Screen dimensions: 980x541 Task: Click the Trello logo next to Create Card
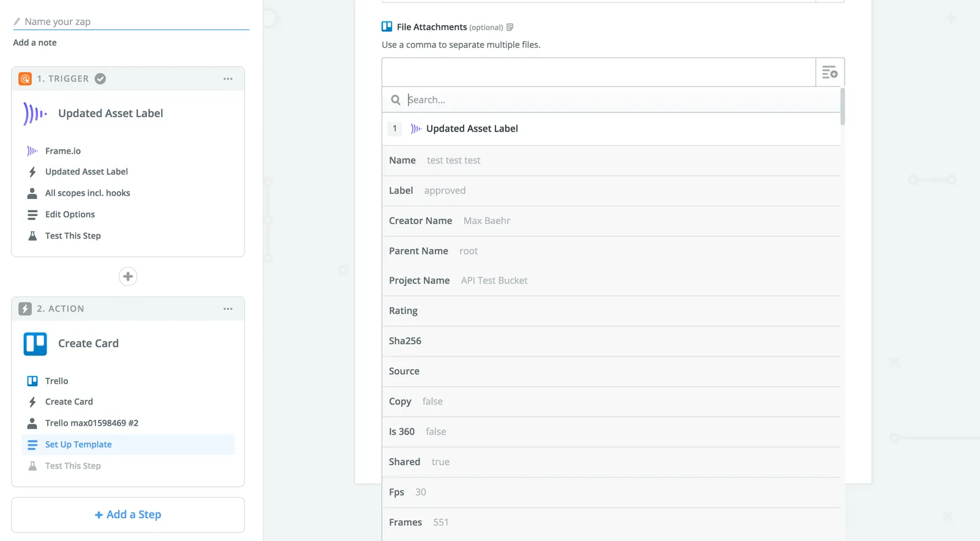pyautogui.click(x=36, y=344)
